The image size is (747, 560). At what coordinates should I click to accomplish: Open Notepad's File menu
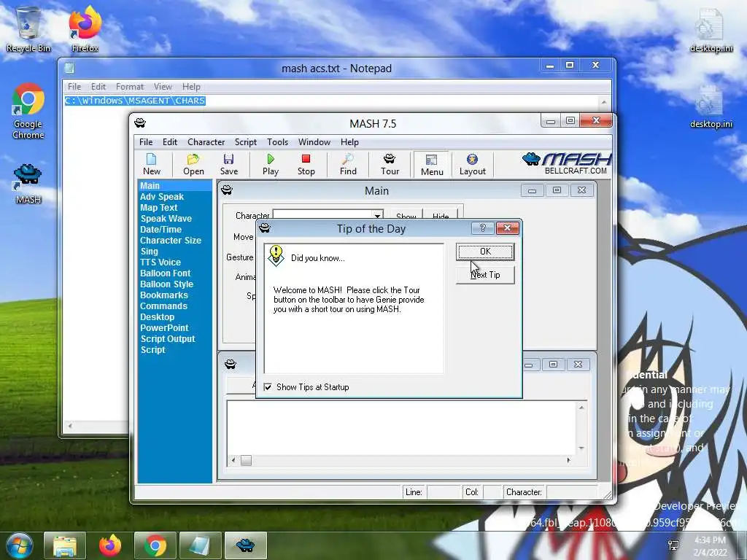pos(74,87)
